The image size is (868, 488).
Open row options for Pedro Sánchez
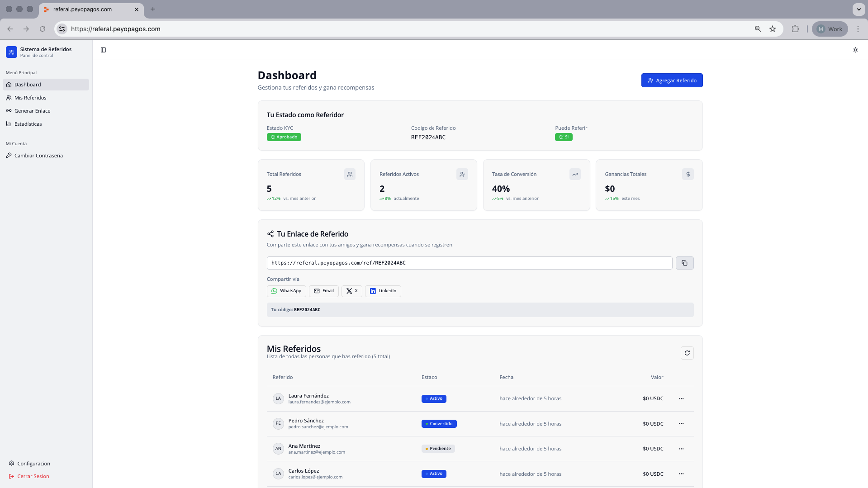[681, 424]
